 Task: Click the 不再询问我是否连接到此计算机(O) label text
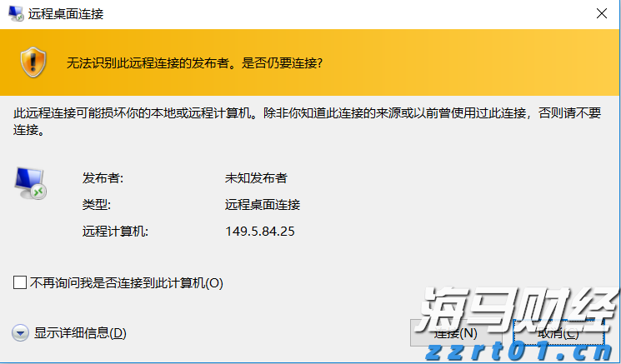click(x=127, y=283)
